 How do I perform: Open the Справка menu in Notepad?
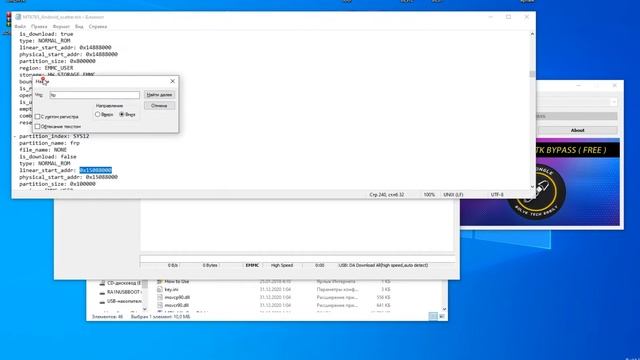coord(98,27)
